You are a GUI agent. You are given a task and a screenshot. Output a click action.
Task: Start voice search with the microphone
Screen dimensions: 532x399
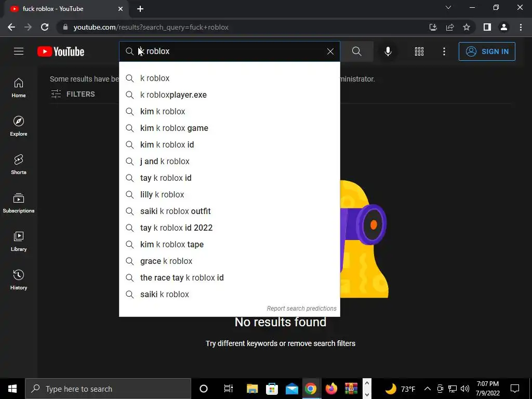coord(388,51)
